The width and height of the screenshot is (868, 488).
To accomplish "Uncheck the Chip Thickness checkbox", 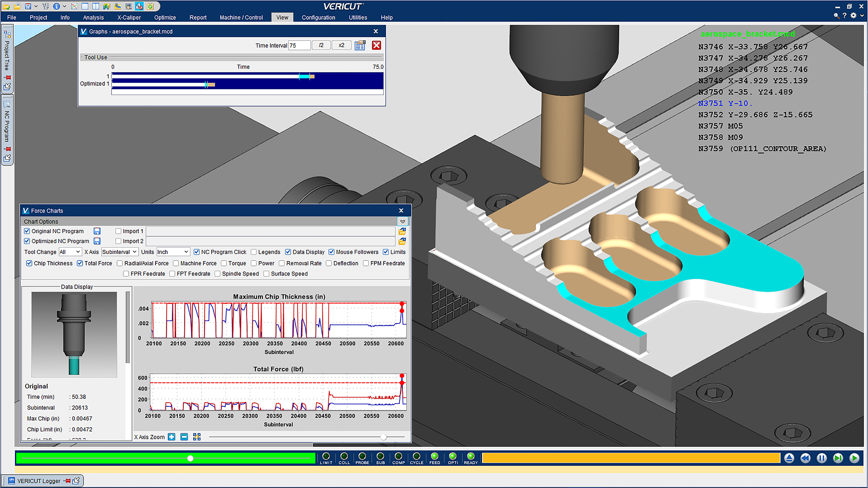I will (29, 263).
